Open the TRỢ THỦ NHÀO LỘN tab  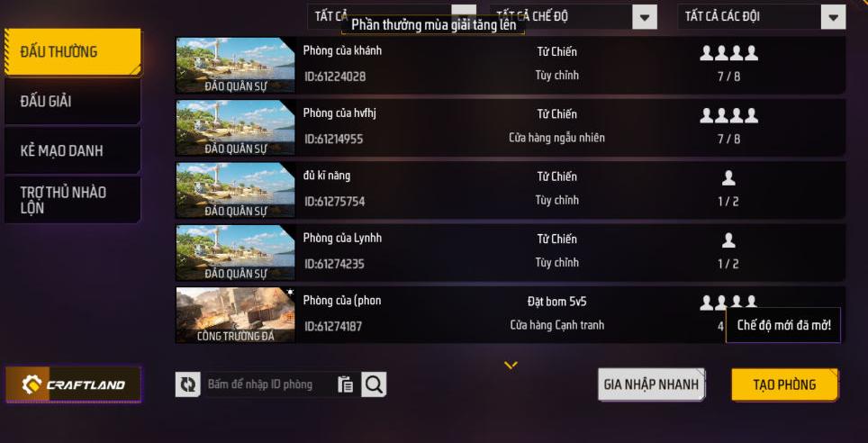(73, 200)
